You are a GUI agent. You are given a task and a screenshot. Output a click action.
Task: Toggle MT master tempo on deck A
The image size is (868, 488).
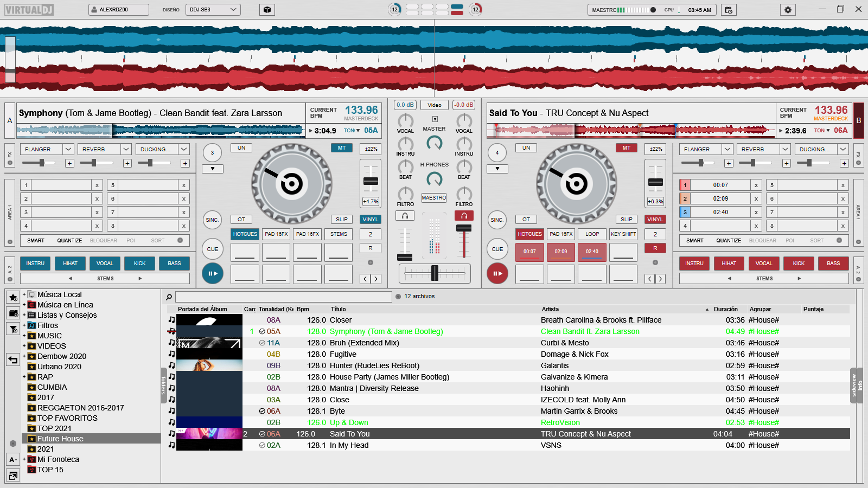[x=342, y=148]
